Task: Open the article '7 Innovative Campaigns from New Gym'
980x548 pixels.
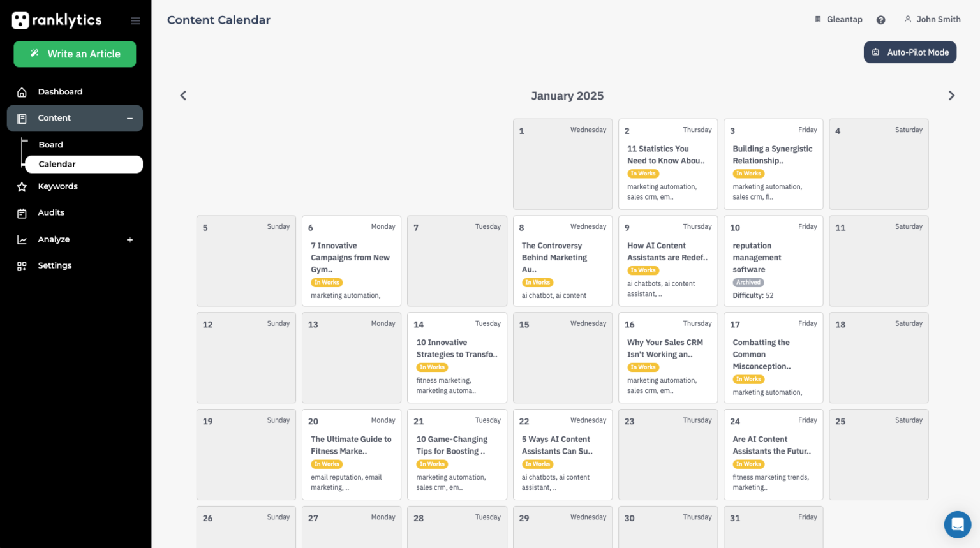Action: tap(351, 257)
